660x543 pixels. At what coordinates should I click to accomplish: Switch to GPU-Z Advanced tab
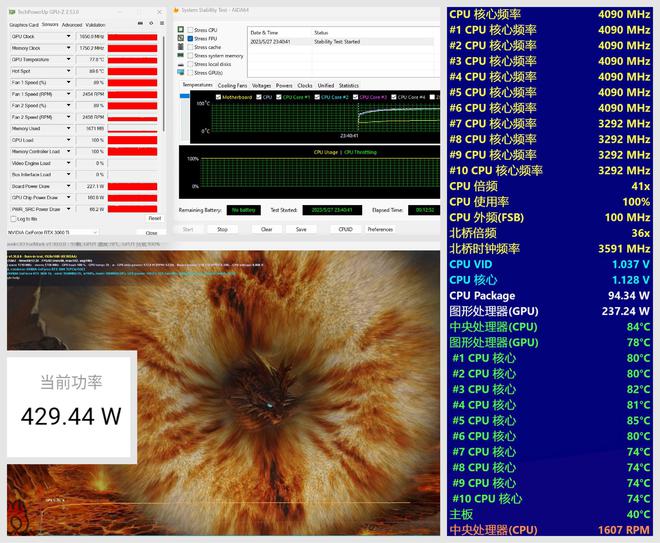click(72, 25)
